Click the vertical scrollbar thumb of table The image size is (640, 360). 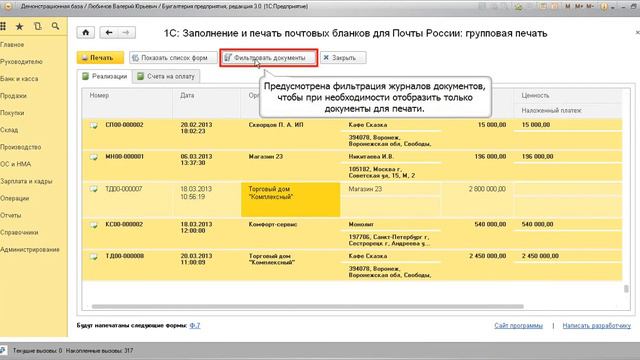pos(626,289)
